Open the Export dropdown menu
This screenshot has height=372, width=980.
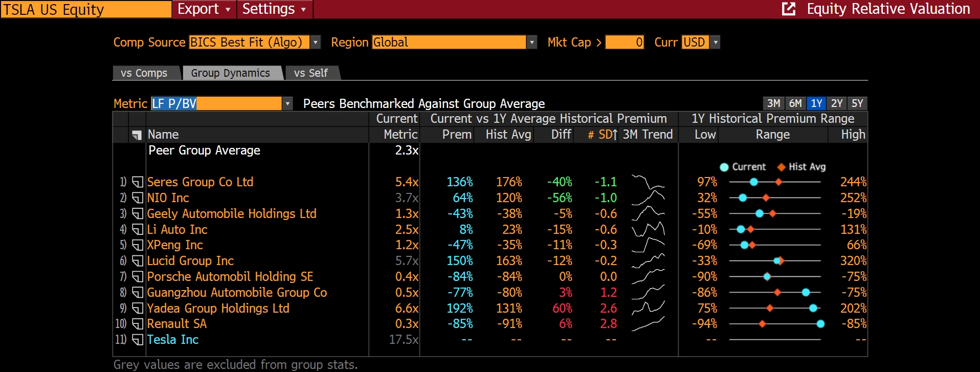pyautogui.click(x=204, y=9)
